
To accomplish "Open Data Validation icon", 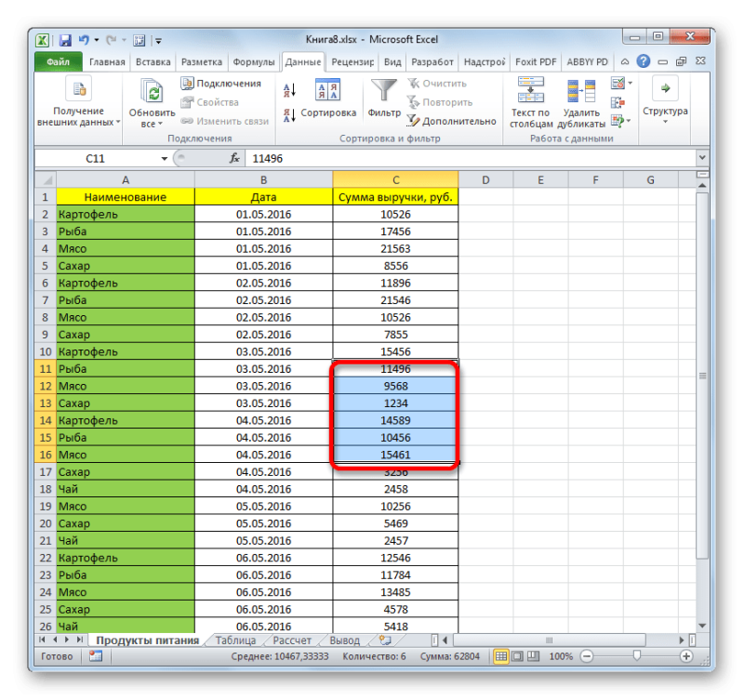I will pyautogui.click(x=618, y=84).
